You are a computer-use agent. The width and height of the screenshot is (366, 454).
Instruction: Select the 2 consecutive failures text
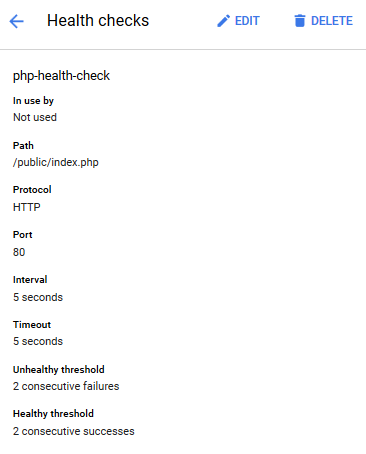click(66, 386)
